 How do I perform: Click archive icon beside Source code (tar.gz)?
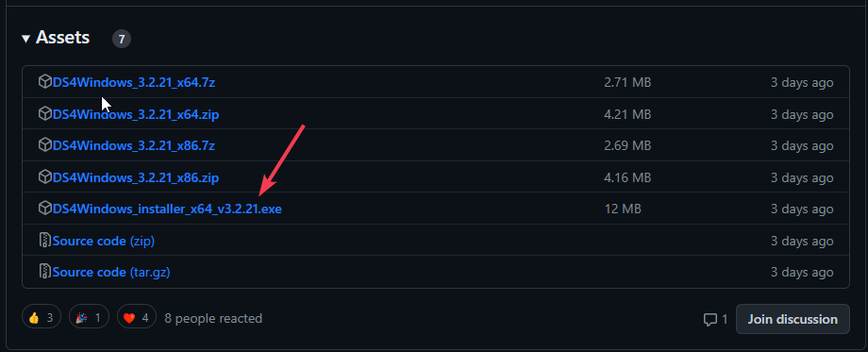click(x=45, y=272)
